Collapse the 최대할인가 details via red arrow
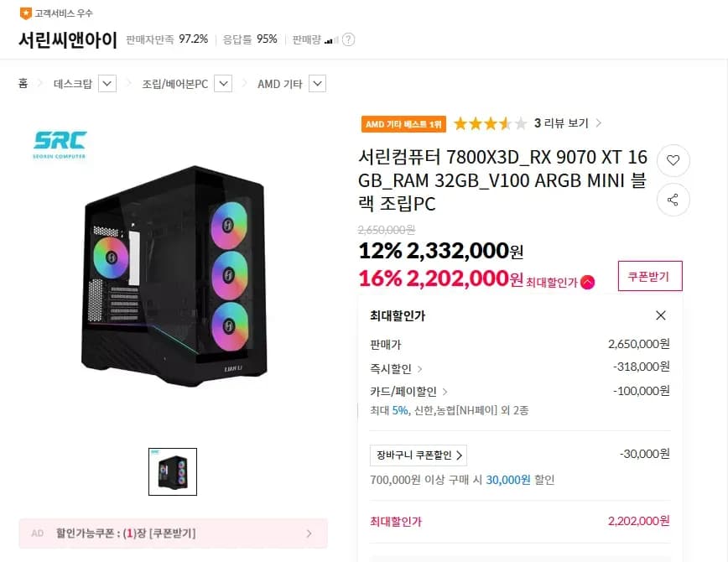Viewport: 728px width, 562px height. coord(586,282)
